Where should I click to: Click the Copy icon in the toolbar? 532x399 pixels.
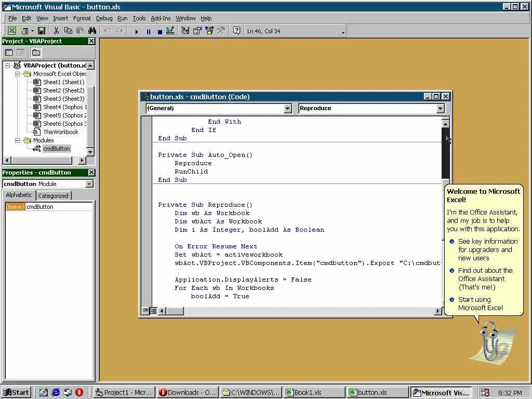pos(68,31)
